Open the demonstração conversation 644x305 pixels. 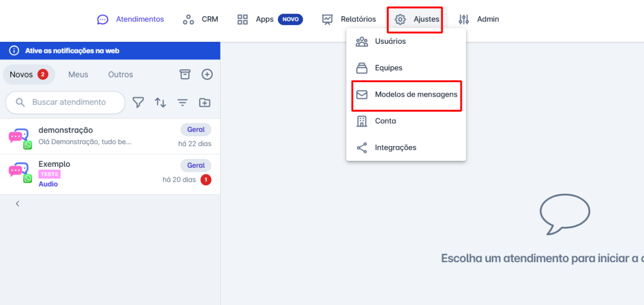click(x=109, y=136)
